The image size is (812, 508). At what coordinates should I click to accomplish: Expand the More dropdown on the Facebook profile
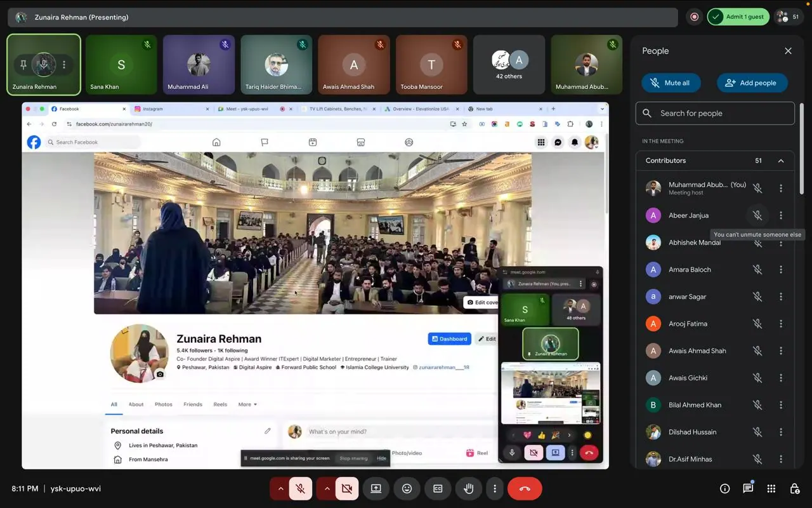click(247, 404)
